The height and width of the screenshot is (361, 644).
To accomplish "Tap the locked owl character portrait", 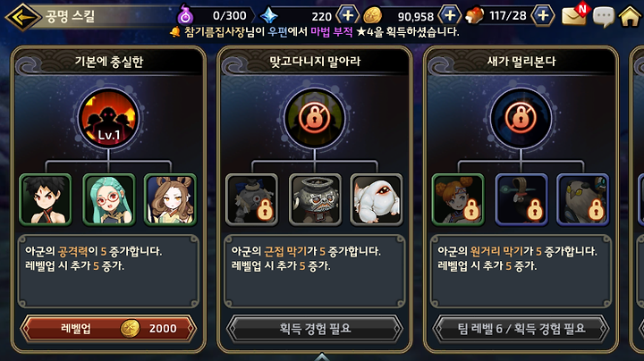I will click(583, 200).
